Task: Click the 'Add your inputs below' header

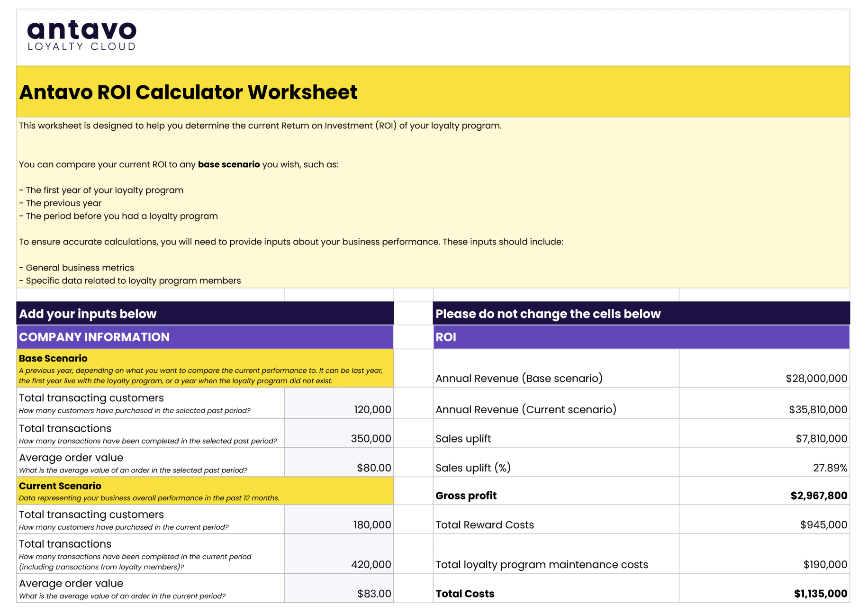Action: pos(205,313)
